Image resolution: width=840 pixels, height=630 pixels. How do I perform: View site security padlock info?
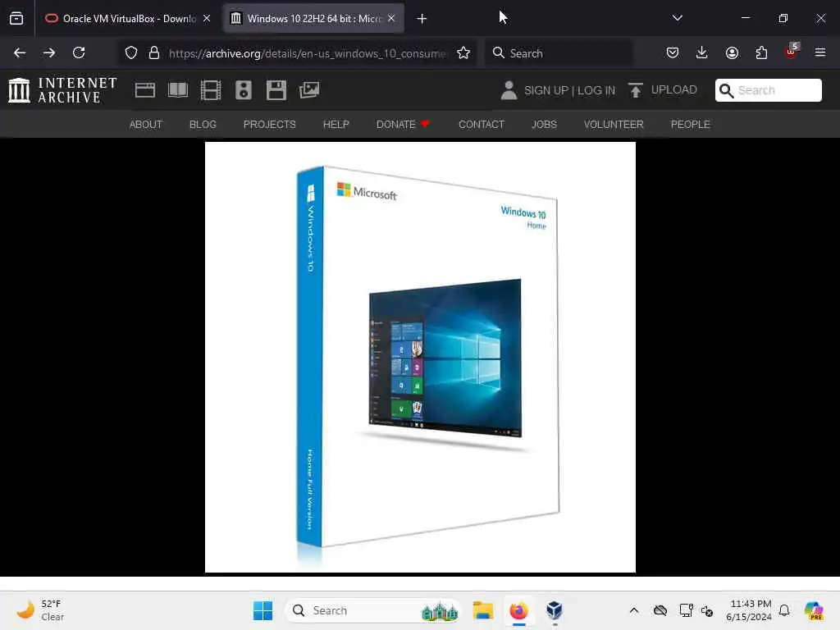pos(154,52)
